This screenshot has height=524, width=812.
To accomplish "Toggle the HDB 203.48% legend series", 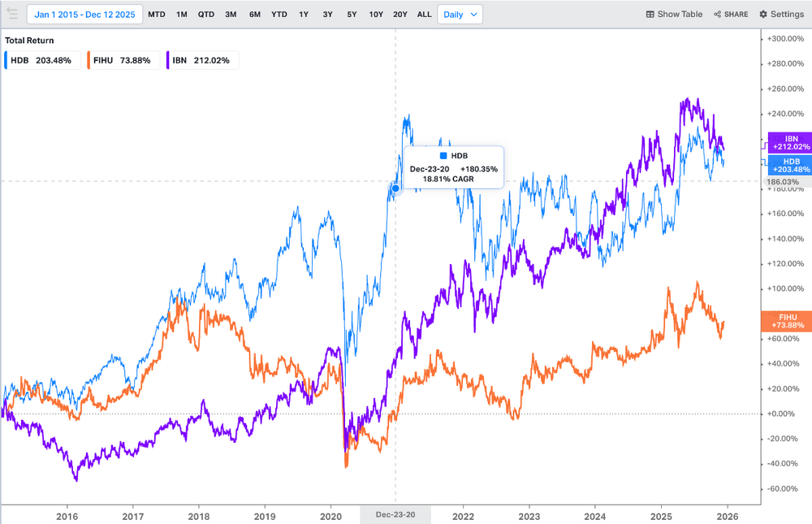I will [42, 60].
